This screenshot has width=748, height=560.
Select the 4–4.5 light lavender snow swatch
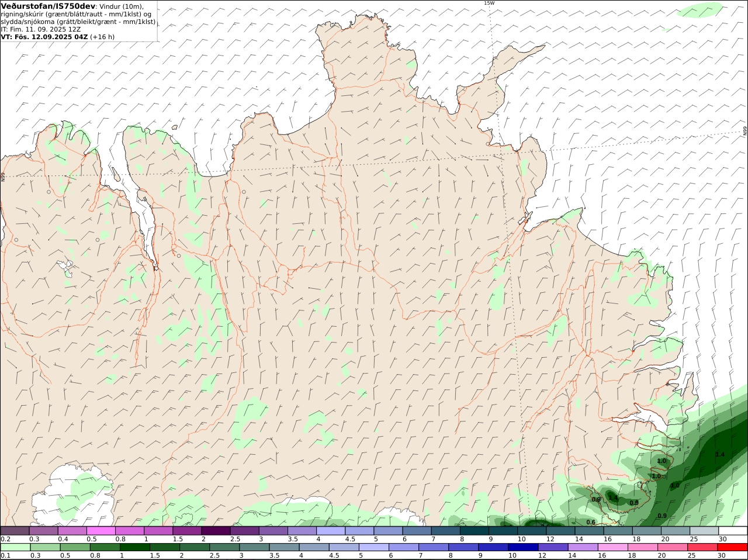point(330,531)
